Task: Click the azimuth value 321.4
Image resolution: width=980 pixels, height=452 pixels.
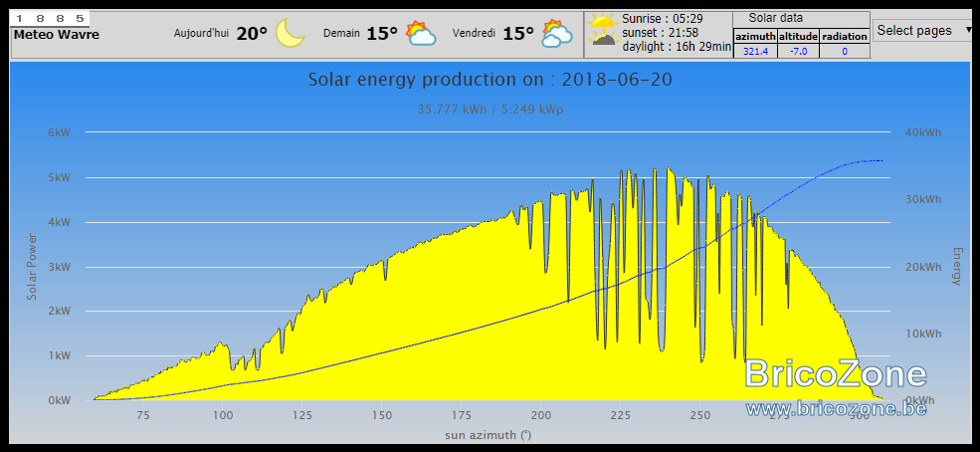Action: tap(755, 51)
